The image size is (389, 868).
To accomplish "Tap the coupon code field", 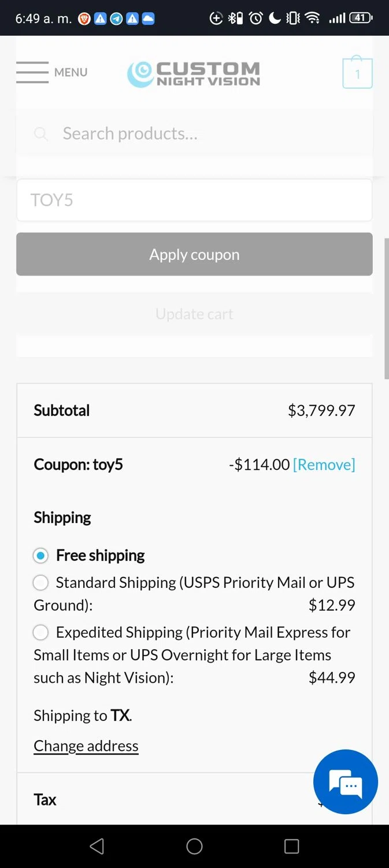I will pyautogui.click(x=194, y=200).
